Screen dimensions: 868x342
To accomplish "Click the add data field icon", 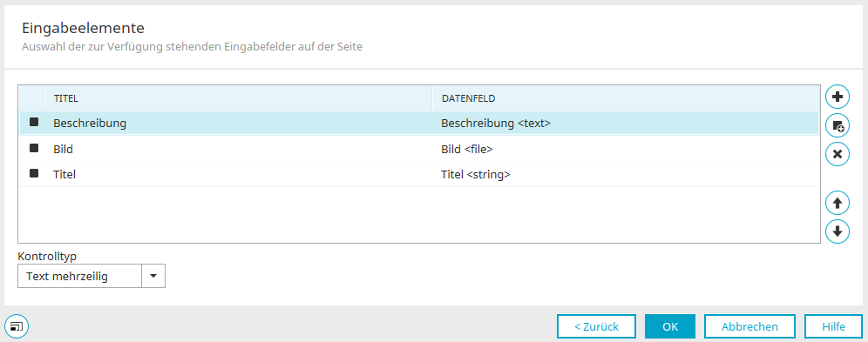I will coord(837,126).
